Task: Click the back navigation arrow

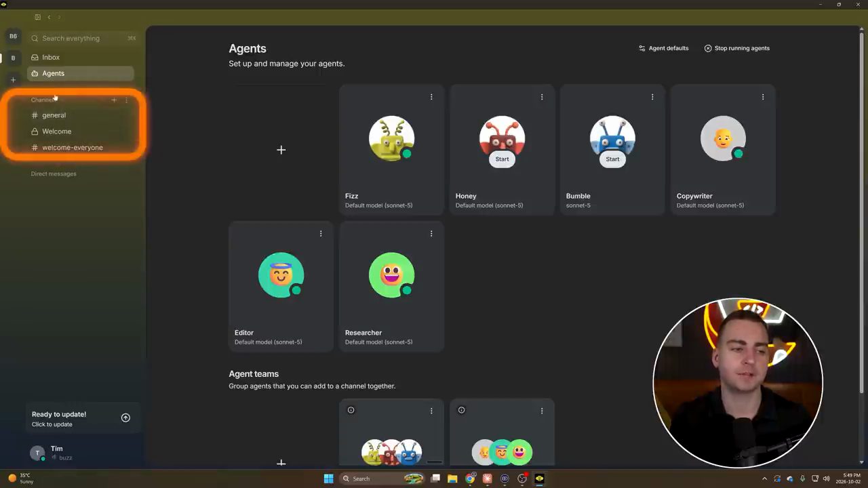Action: [49, 17]
